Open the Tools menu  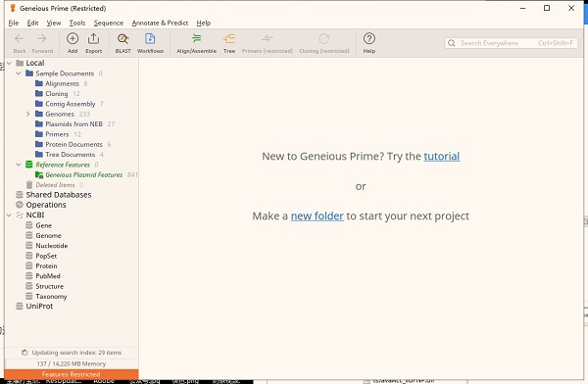point(77,23)
